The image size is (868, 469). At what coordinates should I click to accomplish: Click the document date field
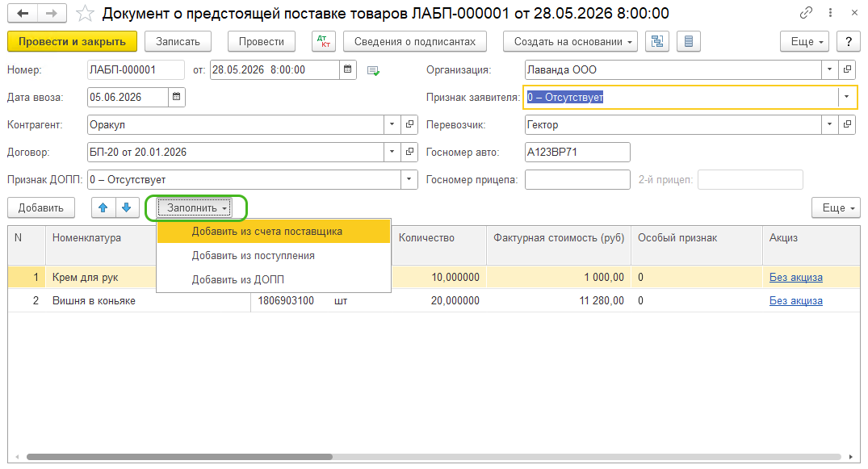[x=275, y=69]
